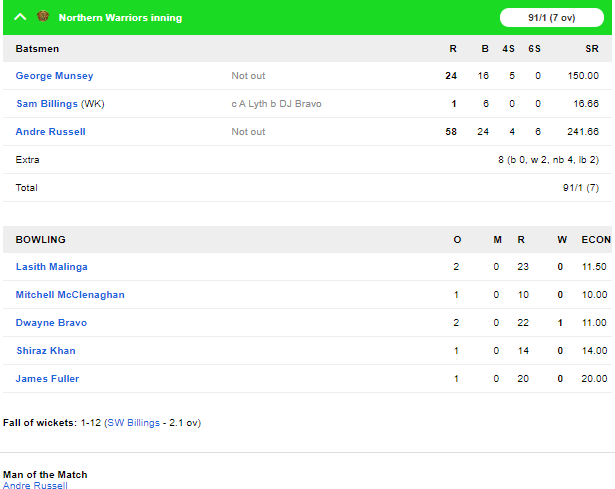Viewport: 615px width, 489px height.
Task: Click Lasith Malinga's economy 11.50
Action: tap(594, 267)
